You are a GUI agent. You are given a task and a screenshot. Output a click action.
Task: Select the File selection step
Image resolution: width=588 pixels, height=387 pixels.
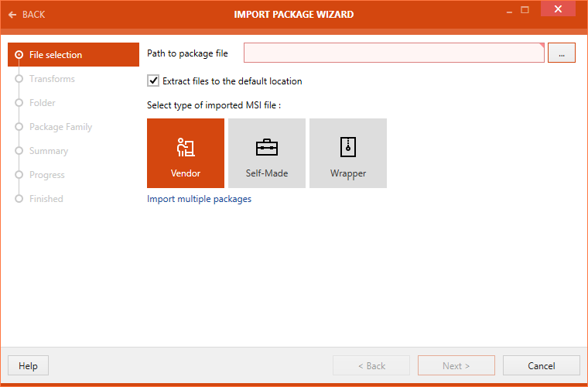[x=73, y=55]
